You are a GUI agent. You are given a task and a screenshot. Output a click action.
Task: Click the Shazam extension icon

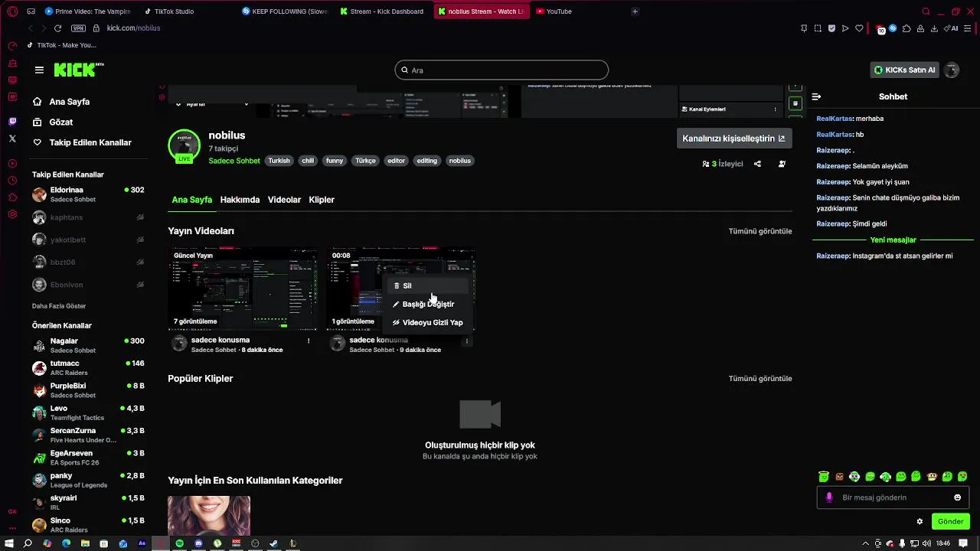893,28
